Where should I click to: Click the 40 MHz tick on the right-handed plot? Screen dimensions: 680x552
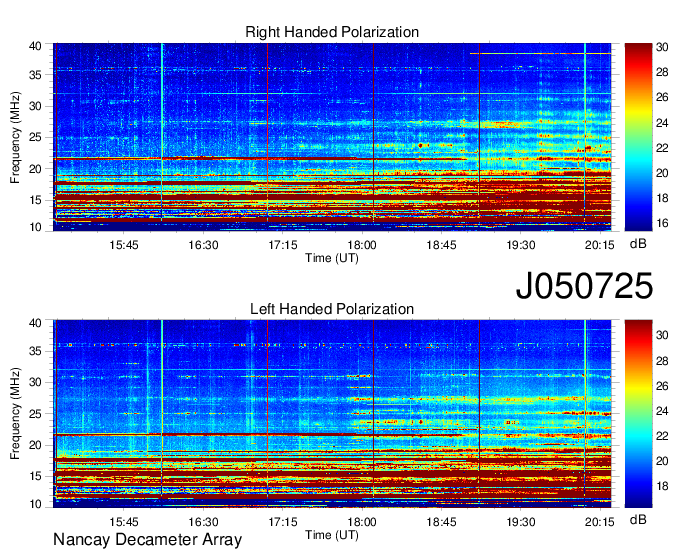pyautogui.click(x=35, y=46)
